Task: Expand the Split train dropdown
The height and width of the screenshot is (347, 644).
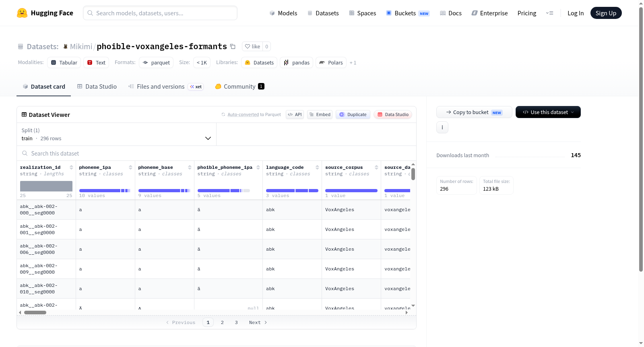Action: pyautogui.click(x=116, y=134)
